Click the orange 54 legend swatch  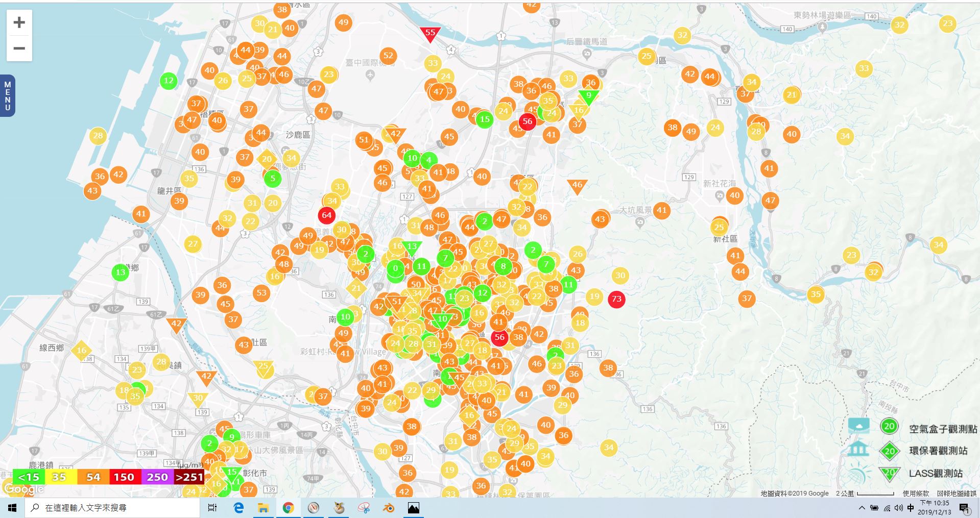(x=93, y=477)
